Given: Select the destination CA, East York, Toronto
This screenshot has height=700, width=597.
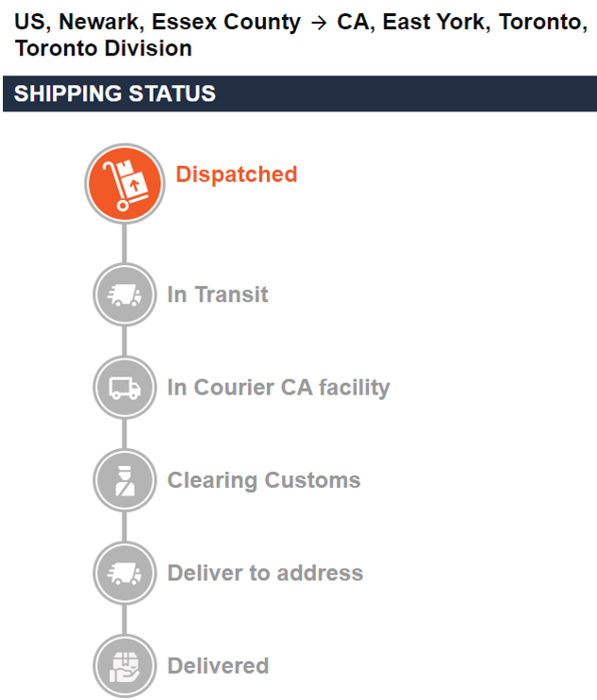Looking at the screenshot, I should [456, 23].
